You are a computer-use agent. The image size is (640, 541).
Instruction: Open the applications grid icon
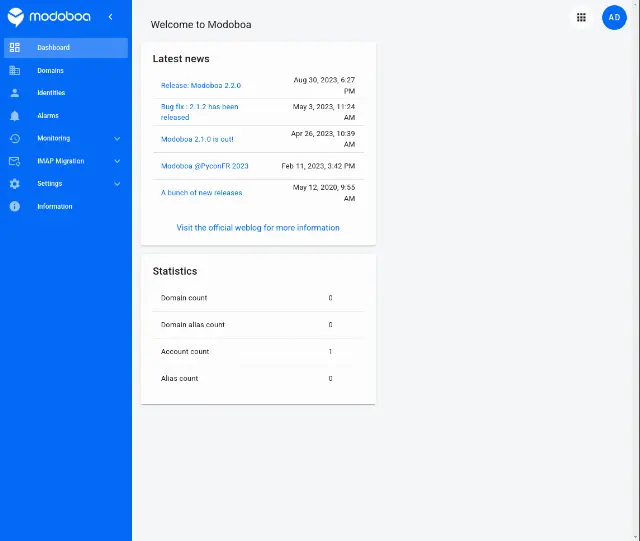pos(581,18)
